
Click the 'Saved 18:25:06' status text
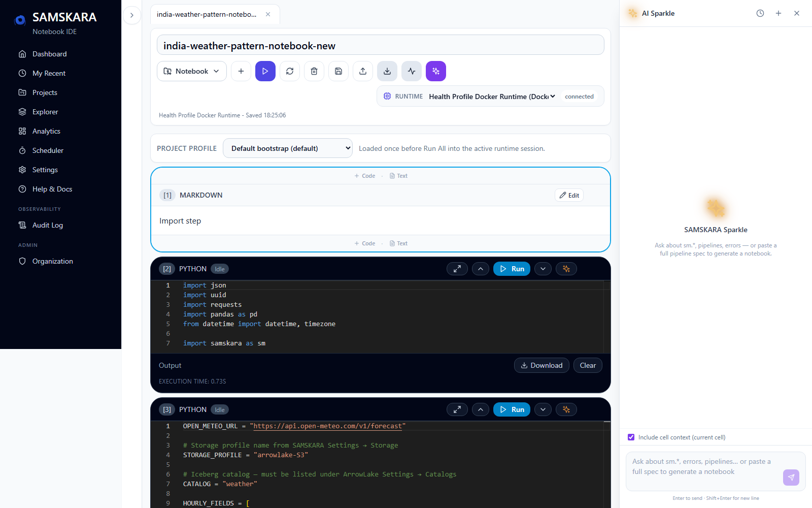coord(266,115)
